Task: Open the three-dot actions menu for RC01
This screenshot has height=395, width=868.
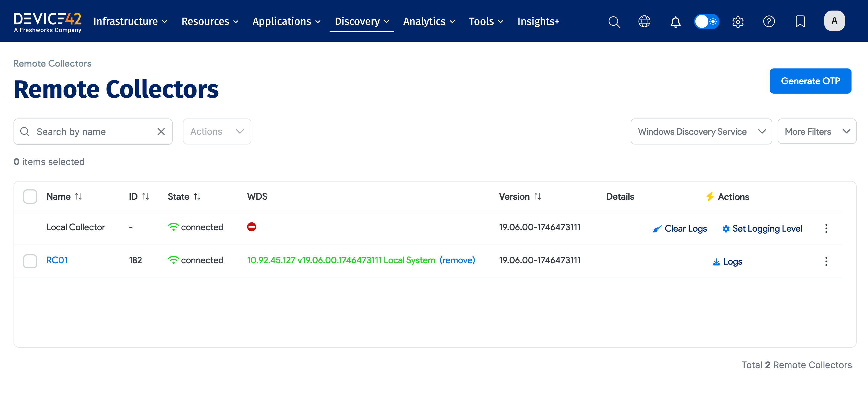Action: (x=826, y=261)
